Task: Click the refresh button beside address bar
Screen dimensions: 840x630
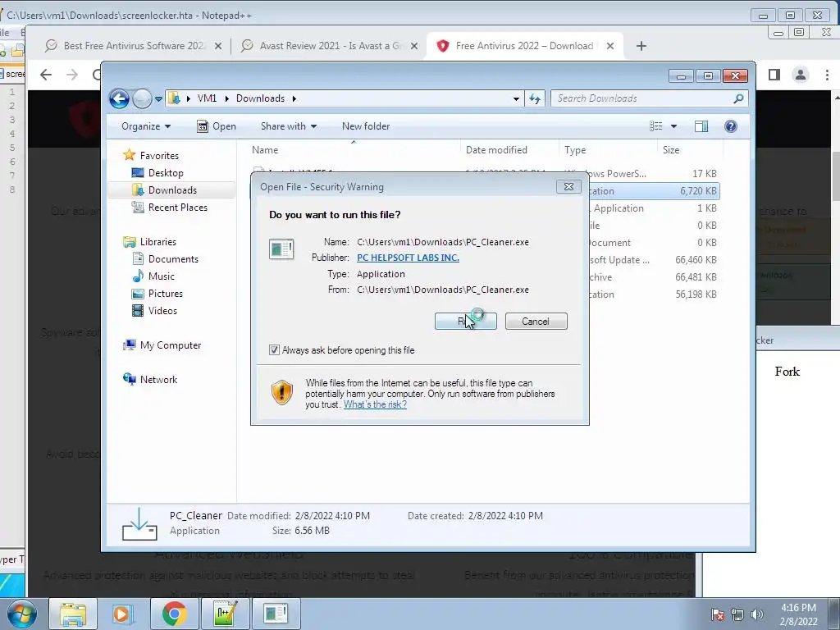Action: point(535,98)
